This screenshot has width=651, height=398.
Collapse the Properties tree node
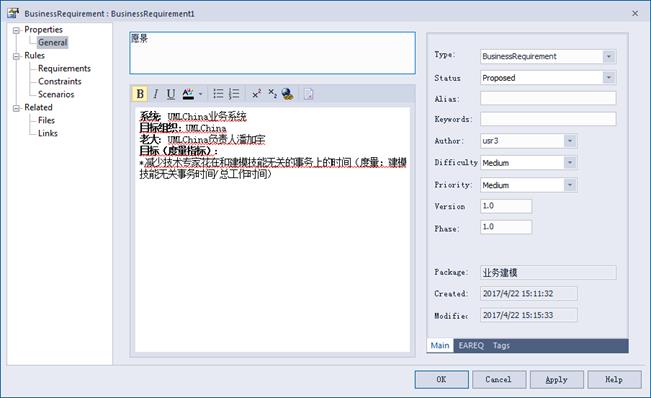[17, 30]
